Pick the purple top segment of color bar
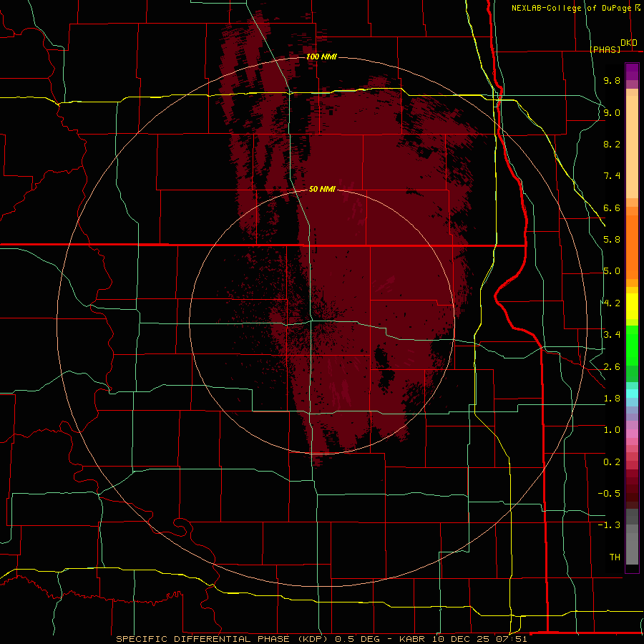644x644 pixels. pos(632,72)
